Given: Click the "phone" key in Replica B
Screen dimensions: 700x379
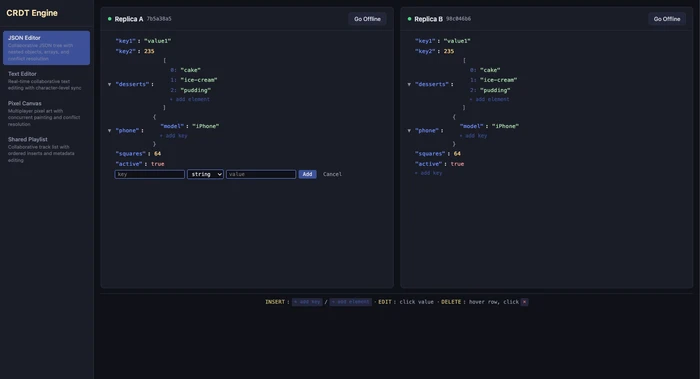Looking at the screenshot, I should (x=427, y=130).
